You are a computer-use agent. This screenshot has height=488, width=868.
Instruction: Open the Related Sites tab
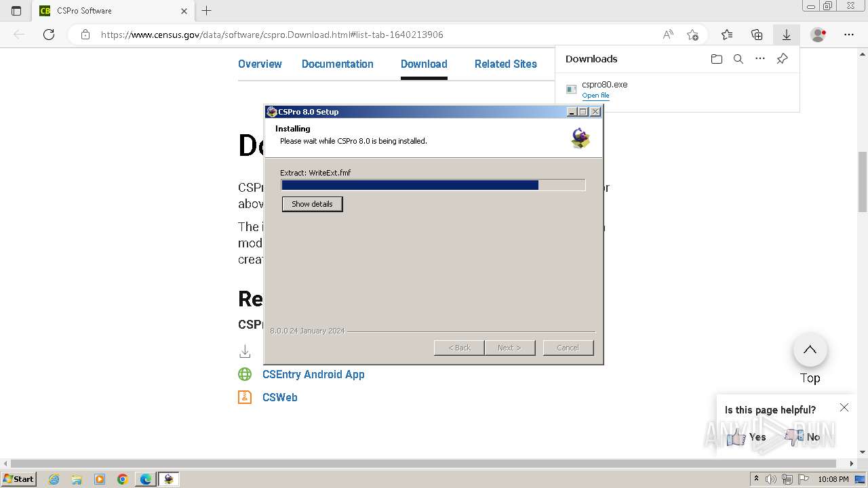point(506,64)
